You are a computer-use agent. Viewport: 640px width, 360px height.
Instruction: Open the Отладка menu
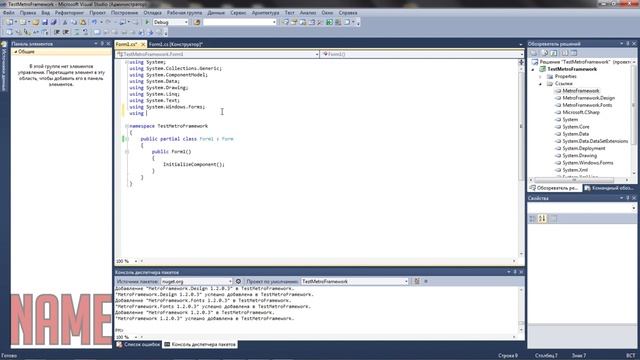(x=152, y=13)
